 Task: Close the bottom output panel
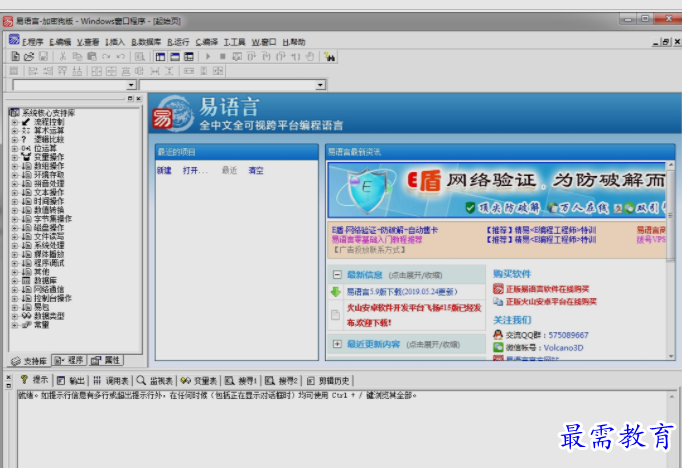[x=9, y=378]
